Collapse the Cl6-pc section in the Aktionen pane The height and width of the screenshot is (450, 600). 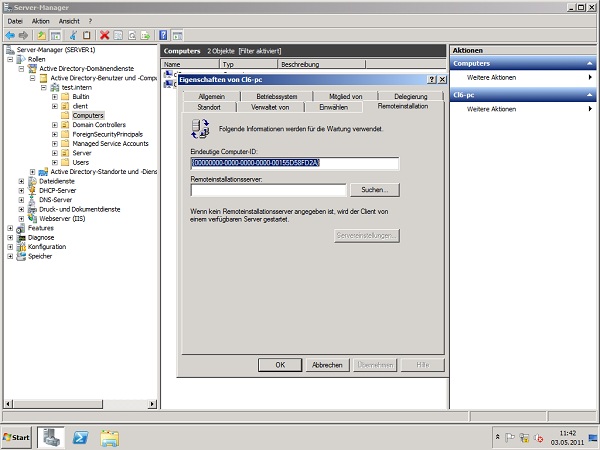point(590,95)
